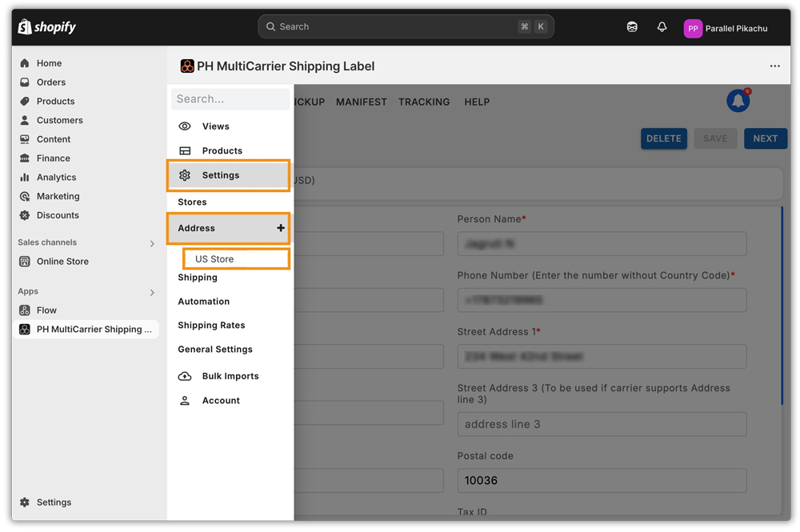Click the Analytics bar chart icon

(x=25, y=177)
